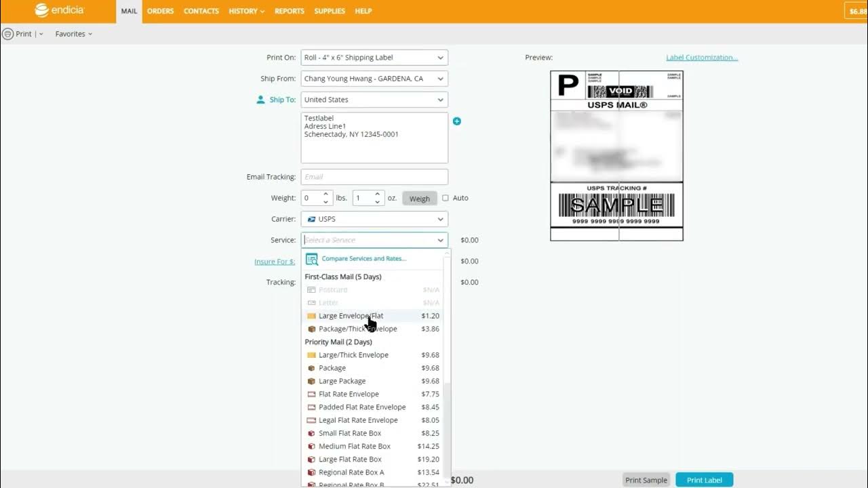Select Large Envelope/Flat at $1.20
The height and width of the screenshot is (488, 868).
point(373,316)
